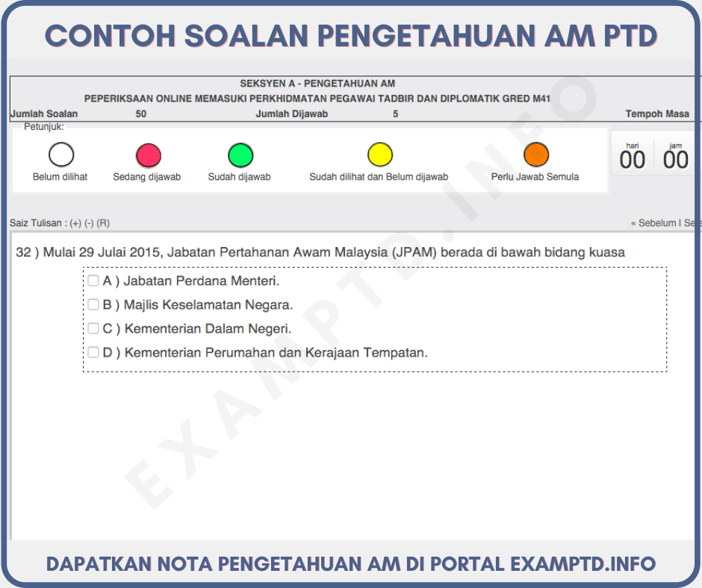This screenshot has height=588, width=702.
Task: Select answer text 'Kementerian Perumahan dan Kerajaan Tempatan.'
Action: (x=276, y=353)
